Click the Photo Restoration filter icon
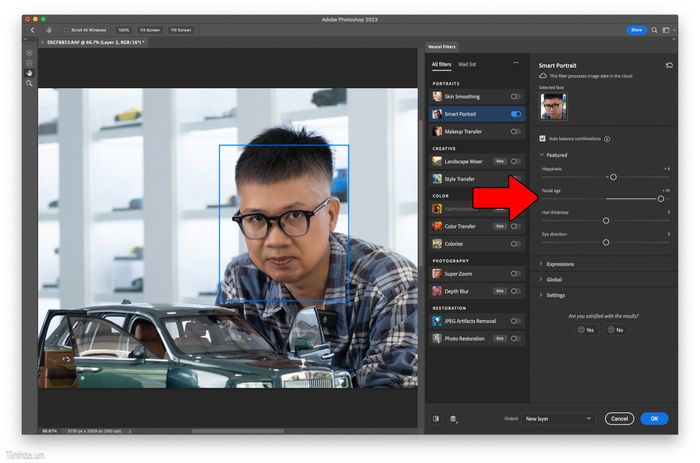Screen dimensions: 700x463 pyautogui.click(x=437, y=338)
